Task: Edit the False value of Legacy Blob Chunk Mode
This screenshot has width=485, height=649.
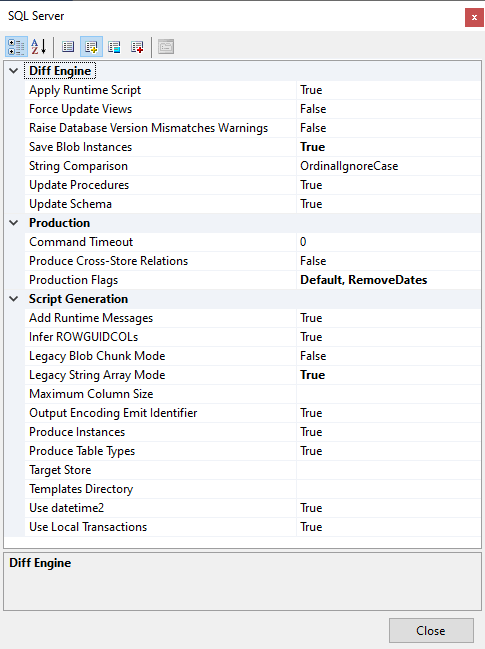Action: [389, 356]
